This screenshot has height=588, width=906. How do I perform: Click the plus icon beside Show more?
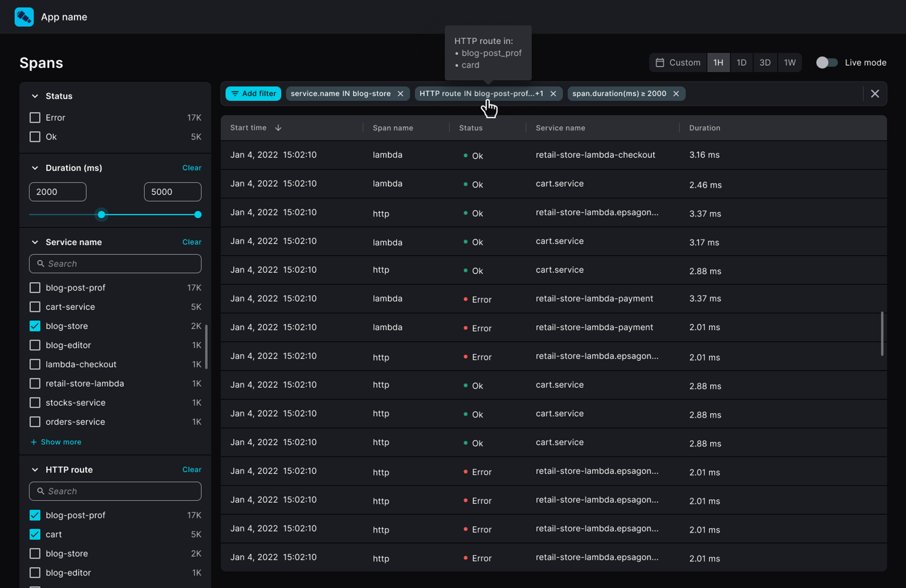pos(34,442)
